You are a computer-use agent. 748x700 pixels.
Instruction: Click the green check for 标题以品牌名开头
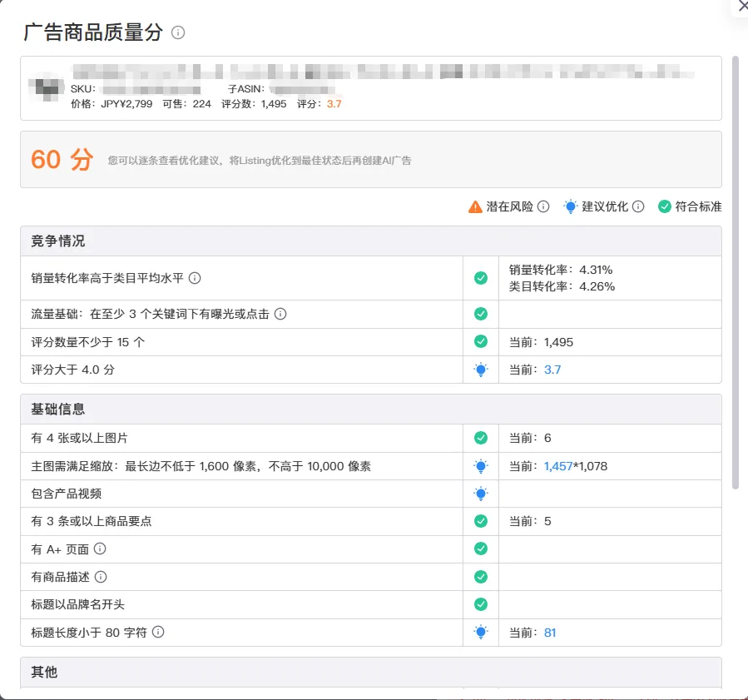pyautogui.click(x=481, y=604)
